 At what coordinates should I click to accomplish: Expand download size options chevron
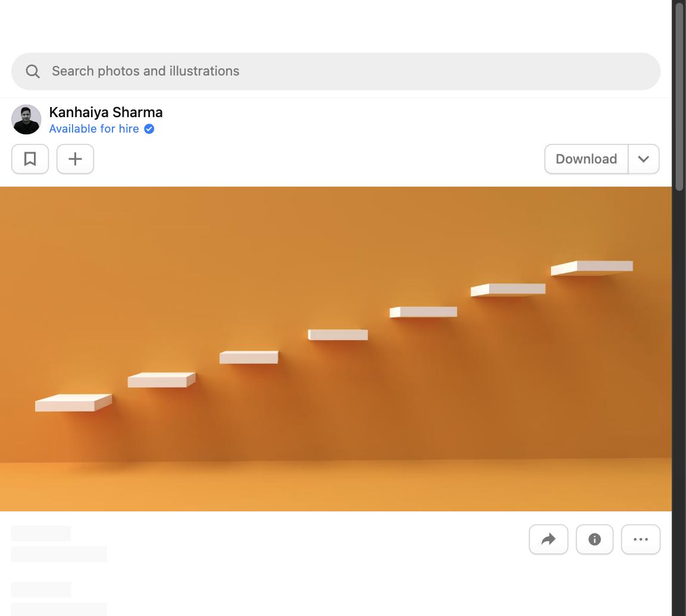(644, 159)
